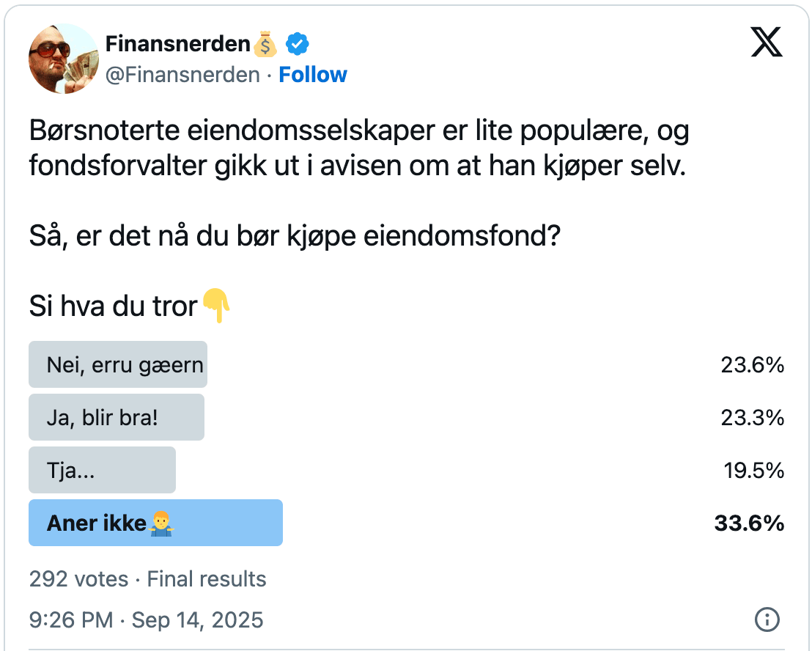Click the "Børsnoterte eiendomsselskaper" tweet paragraph
This screenshot has width=812, height=651.
pos(359,149)
